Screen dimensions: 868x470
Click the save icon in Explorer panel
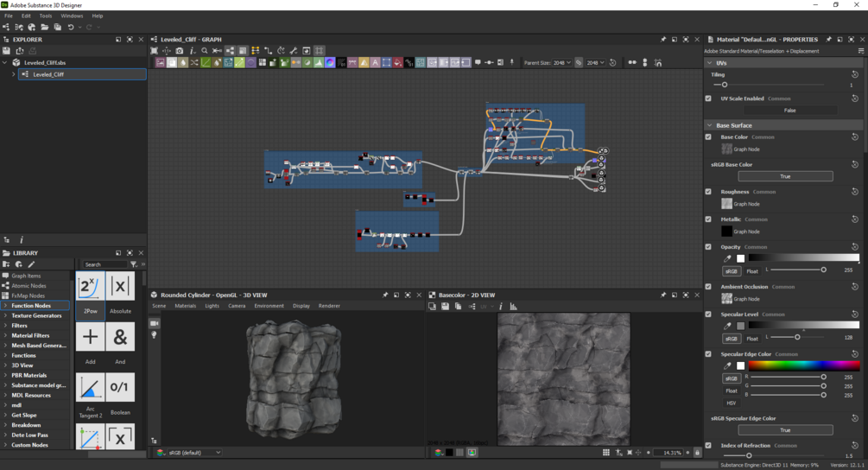pyautogui.click(x=7, y=51)
